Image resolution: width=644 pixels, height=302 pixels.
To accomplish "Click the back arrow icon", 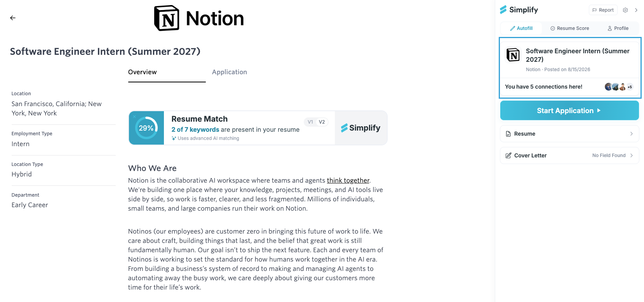I will pyautogui.click(x=13, y=18).
